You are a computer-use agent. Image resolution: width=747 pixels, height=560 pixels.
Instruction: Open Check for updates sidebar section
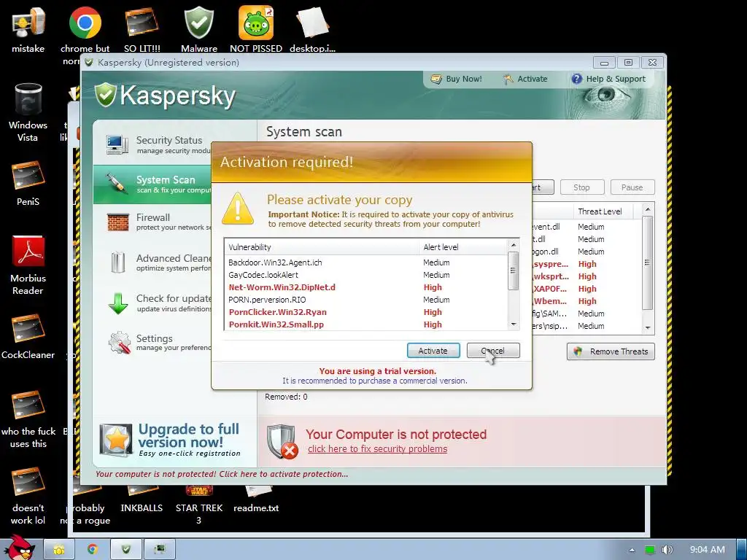tap(152, 303)
